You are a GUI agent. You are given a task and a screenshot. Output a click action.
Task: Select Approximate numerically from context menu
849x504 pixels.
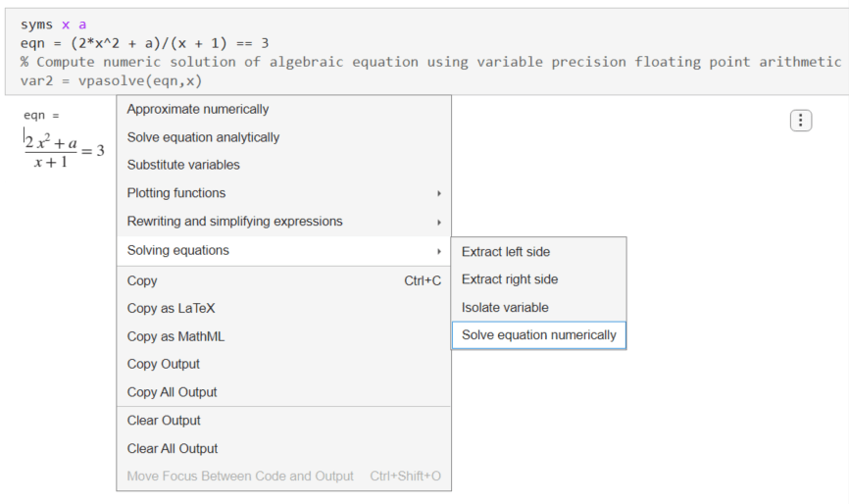coord(198,109)
